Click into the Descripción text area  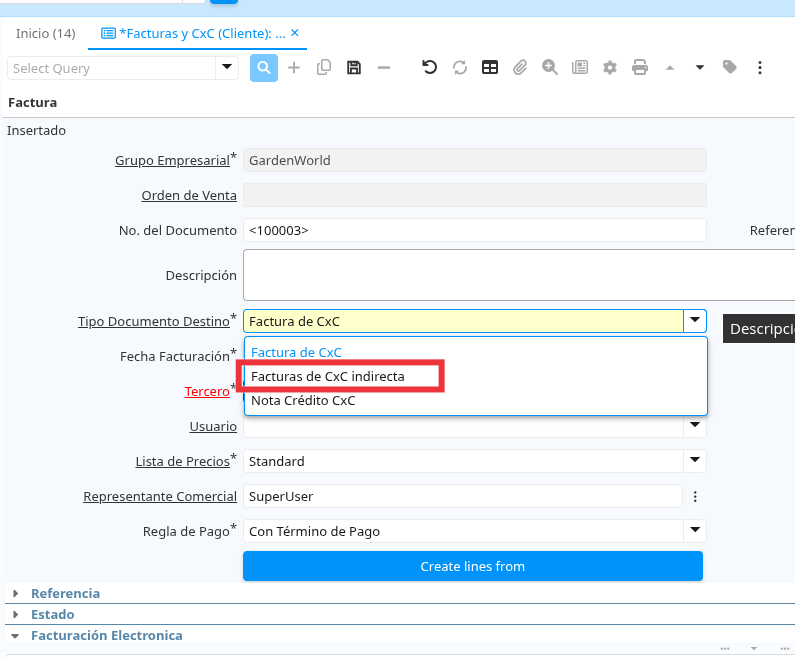519,275
